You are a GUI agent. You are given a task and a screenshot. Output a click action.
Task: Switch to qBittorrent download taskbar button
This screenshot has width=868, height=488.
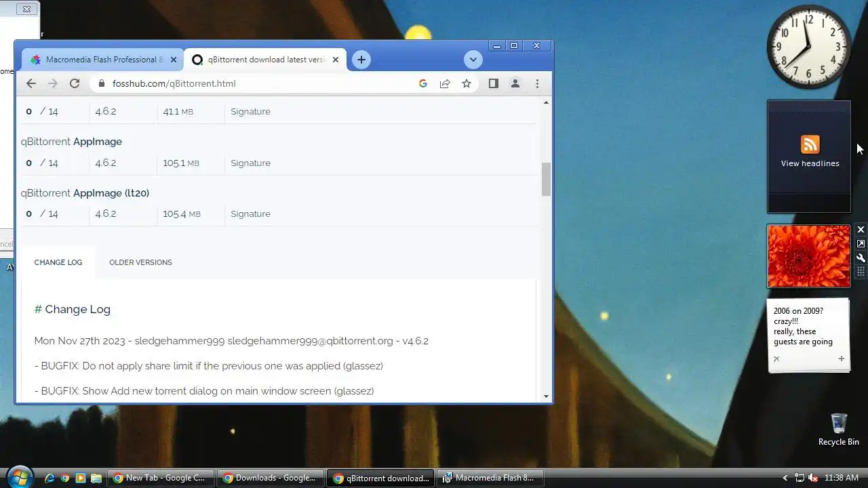pyautogui.click(x=380, y=478)
